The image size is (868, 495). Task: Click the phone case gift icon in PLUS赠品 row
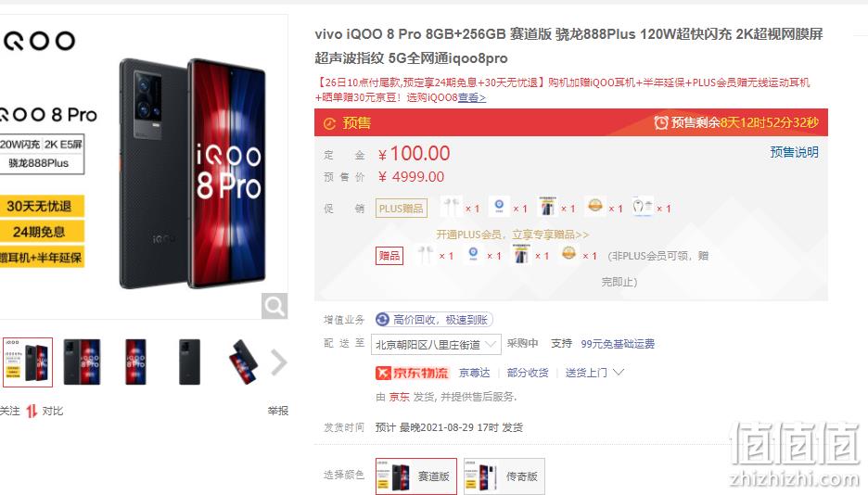547,207
